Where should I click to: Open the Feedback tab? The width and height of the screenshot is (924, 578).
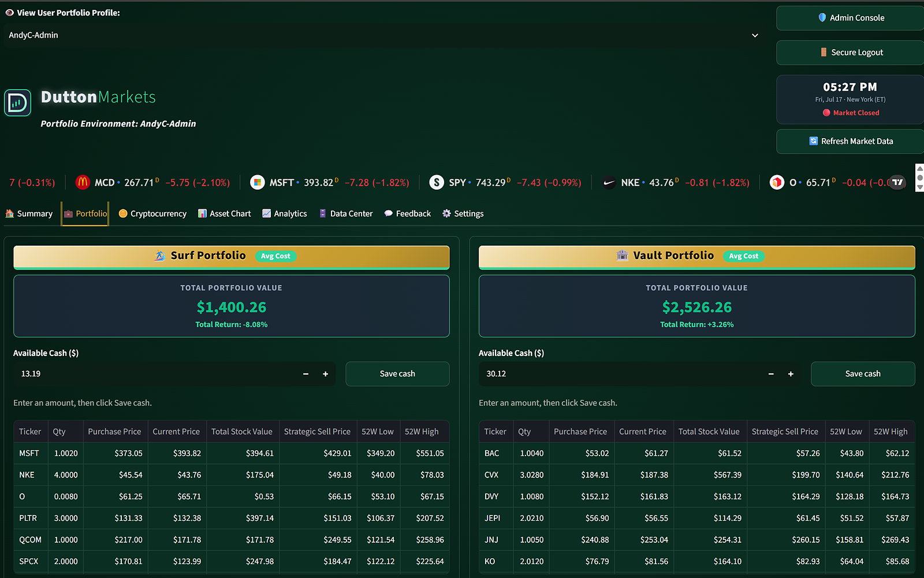[x=407, y=213]
